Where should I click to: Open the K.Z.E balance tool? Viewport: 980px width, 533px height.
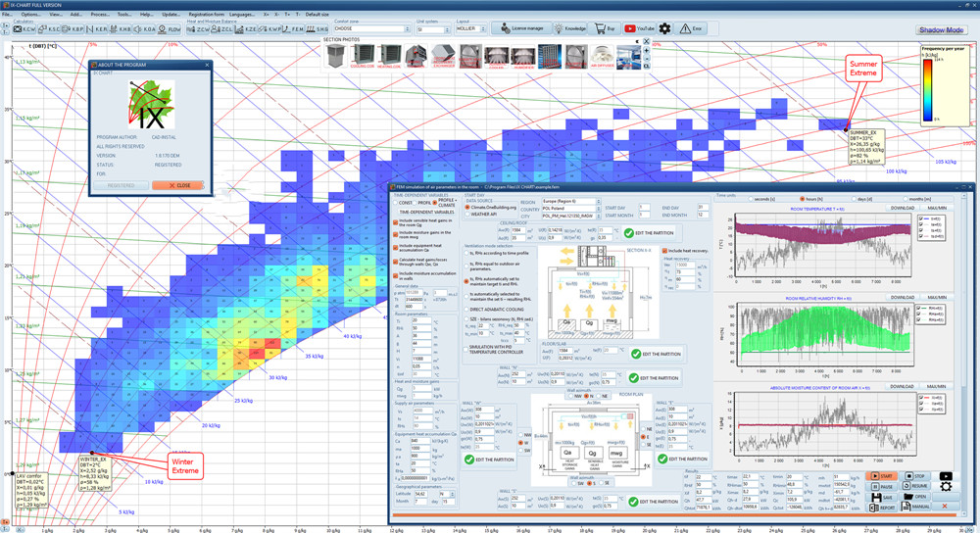pyautogui.click(x=246, y=29)
